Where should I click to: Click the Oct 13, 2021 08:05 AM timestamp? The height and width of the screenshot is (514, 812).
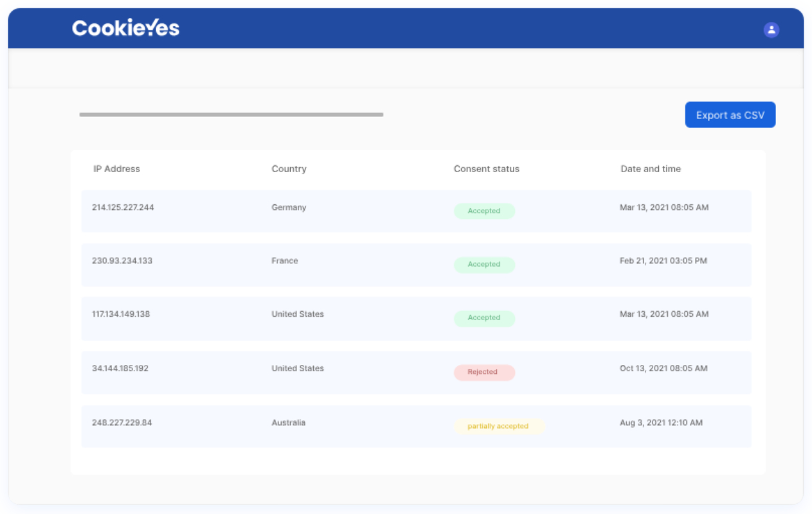point(663,368)
